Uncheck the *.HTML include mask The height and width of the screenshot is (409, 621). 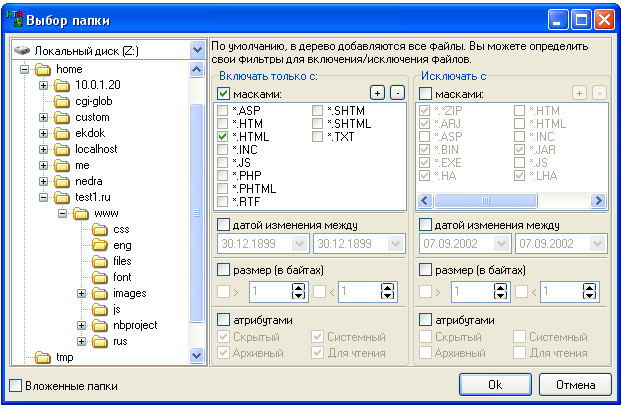pos(223,137)
